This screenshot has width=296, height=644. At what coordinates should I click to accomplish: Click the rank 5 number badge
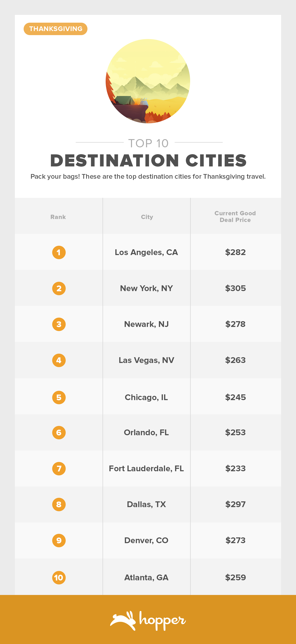[59, 398]
